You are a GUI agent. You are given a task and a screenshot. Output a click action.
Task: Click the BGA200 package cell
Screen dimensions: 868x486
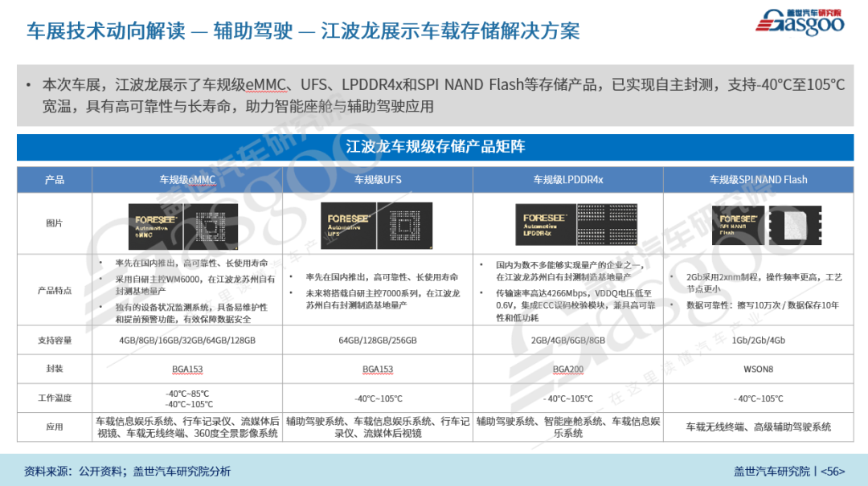point(568,370)
